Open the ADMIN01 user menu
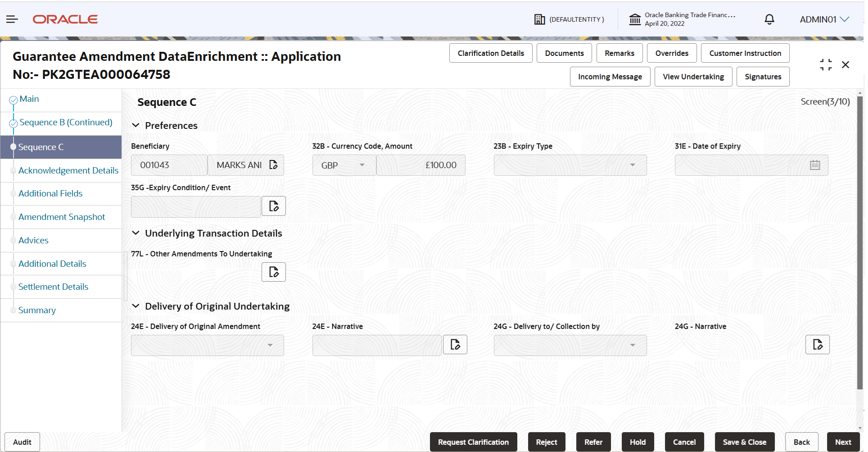The width and height of the screenshot is (868, 452). pyautogui.click(x=824, y=19)
